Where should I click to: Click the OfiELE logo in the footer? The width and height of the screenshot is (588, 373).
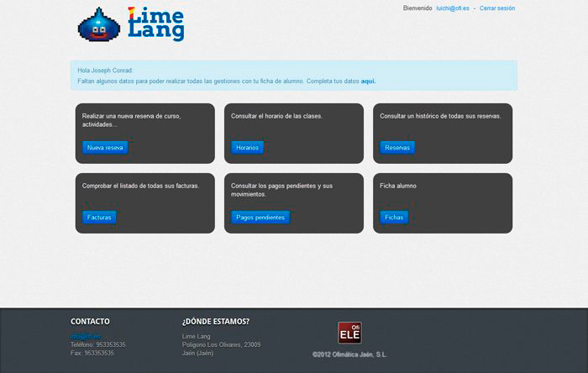click(x=349, y=333)
